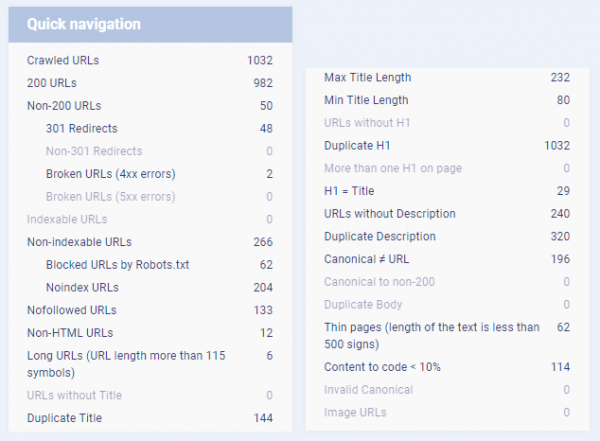View Broken URLs (4xx errors)
The width and height of the screenshot is (600, 441).
(x=110, y=174)
